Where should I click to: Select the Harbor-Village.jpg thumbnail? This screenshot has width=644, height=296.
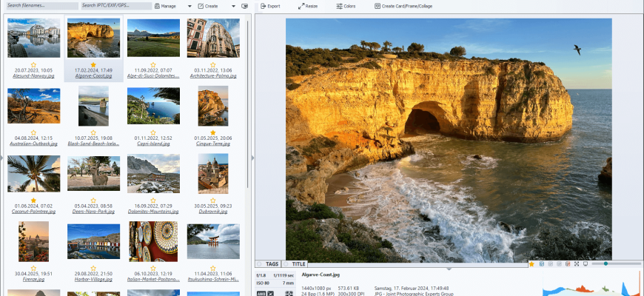coord(94,241)
